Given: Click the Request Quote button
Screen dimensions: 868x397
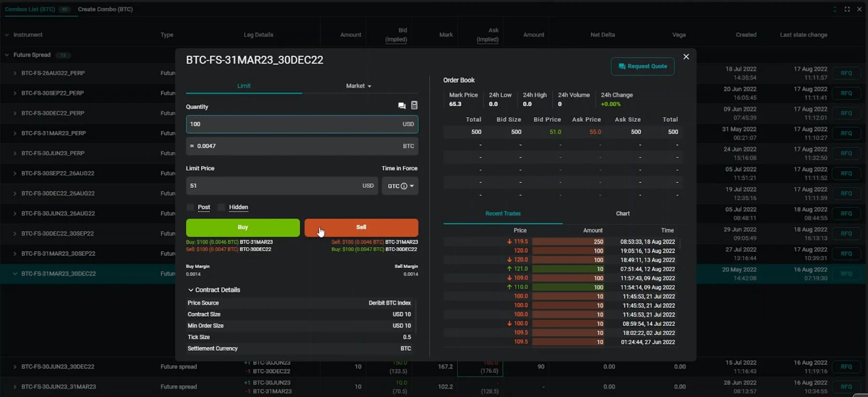Looking at the screenshot, I should 643,66.
